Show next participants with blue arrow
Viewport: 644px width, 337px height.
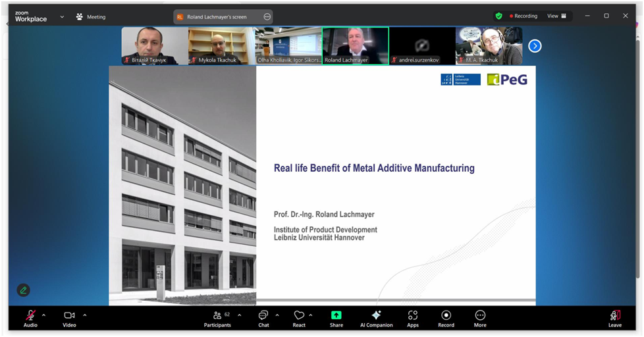coord(535,45)
